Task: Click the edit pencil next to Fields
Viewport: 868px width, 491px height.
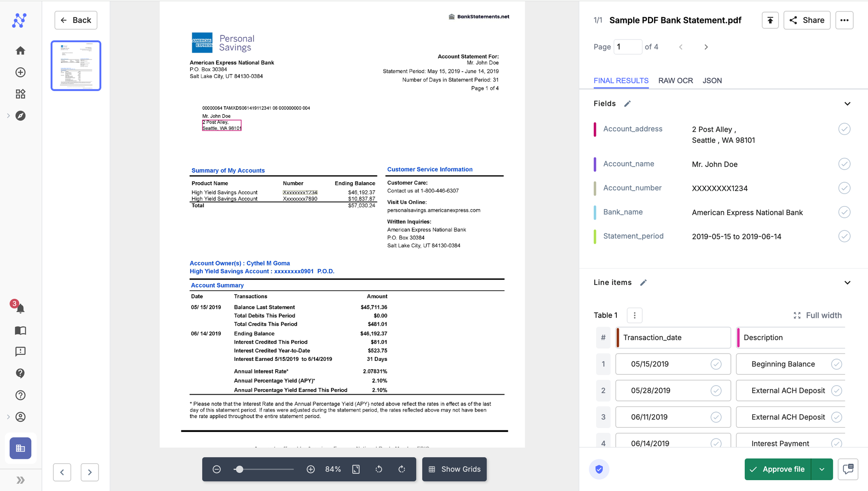Action: coord(627,103)
